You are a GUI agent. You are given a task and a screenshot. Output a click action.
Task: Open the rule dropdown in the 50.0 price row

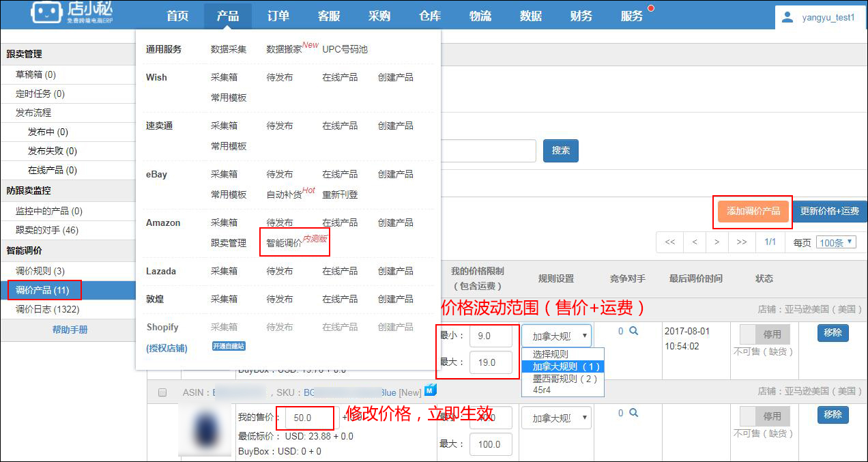(557, 418)
